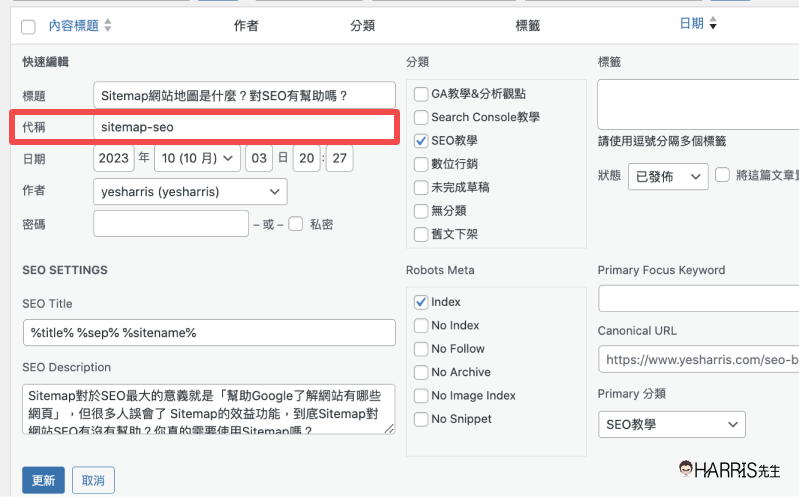Check the 舊文下架 category
The width and height of the screenshot is (799, 497).
(x=421, y=234)
